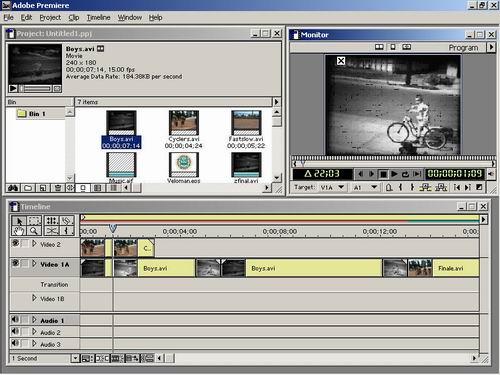Screen dimensions: 500x375
Task: Expand the Audio 2 track
Action: click(x=34, y=332)
